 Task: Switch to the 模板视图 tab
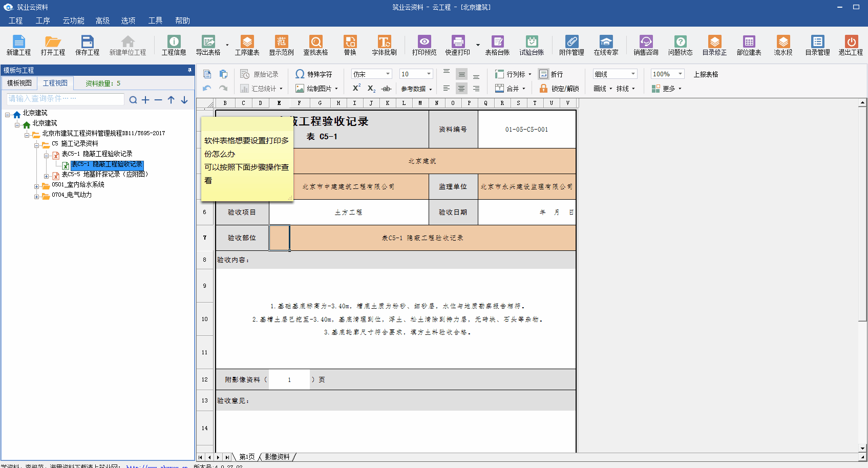point(19,83)
